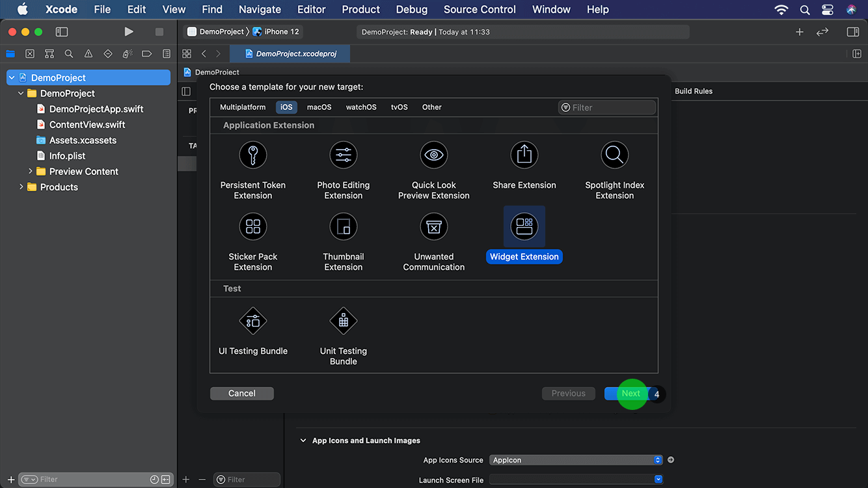Select the Photo Editing Extension template

344,170
